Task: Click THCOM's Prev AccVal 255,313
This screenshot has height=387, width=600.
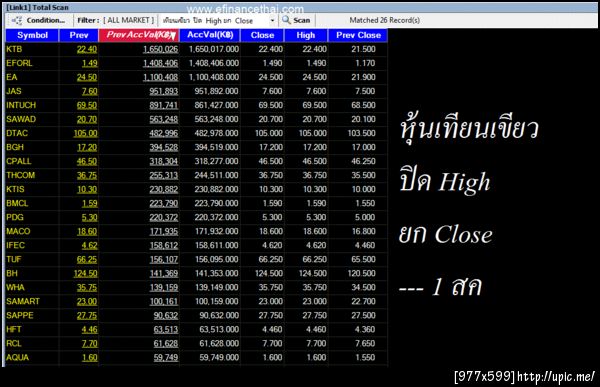Action: pos(164,175)
